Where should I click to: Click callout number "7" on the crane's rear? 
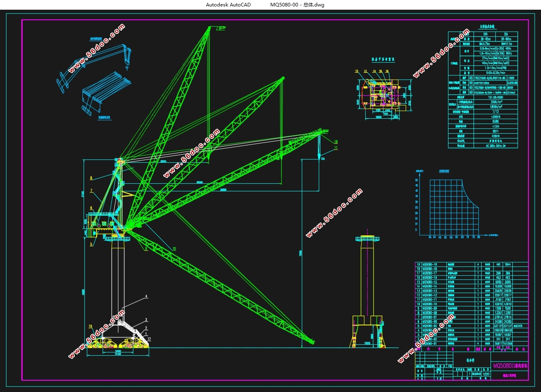pyautogui.click(x=91, y=191)
